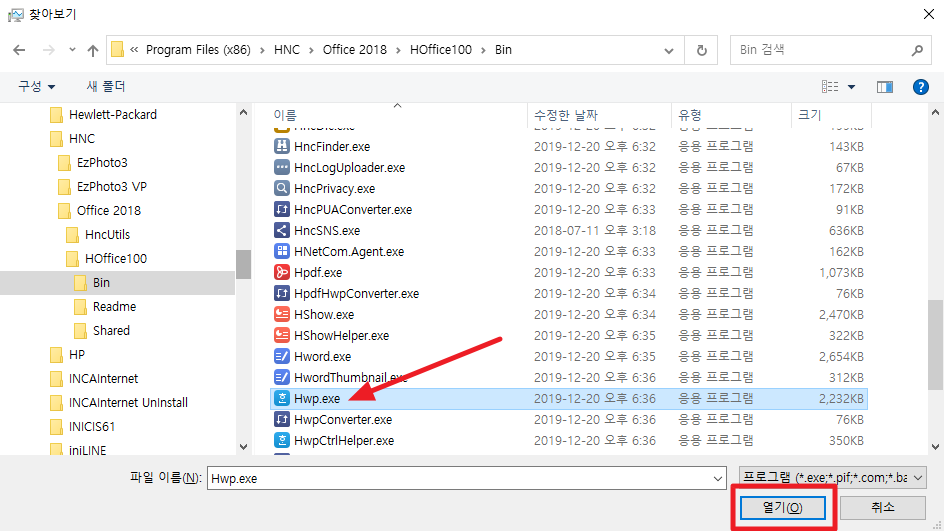Screen dimensions: 944x531
Task: Click the search magnifier icon
Action: click(x=917, y=51)
